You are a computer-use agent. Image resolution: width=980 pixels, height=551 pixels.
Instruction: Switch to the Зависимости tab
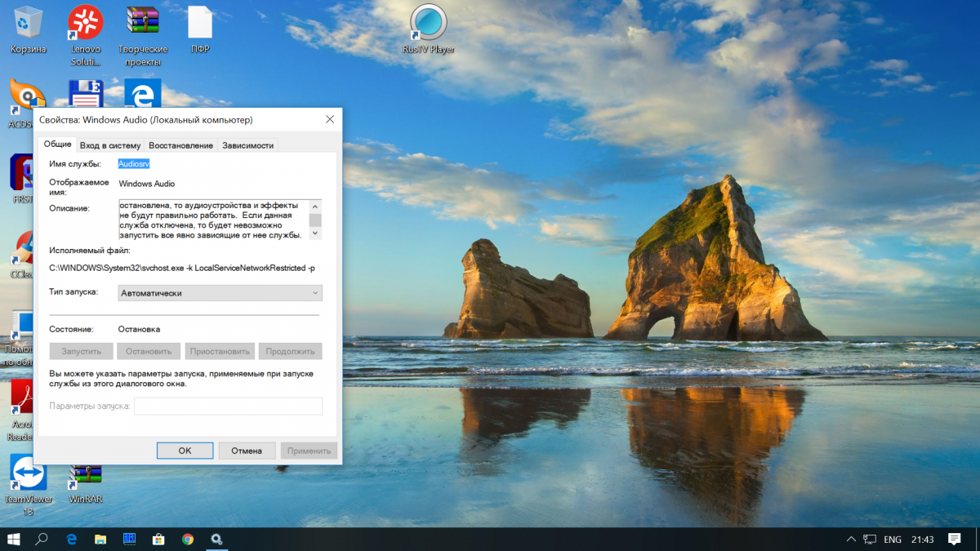(247, 145)
